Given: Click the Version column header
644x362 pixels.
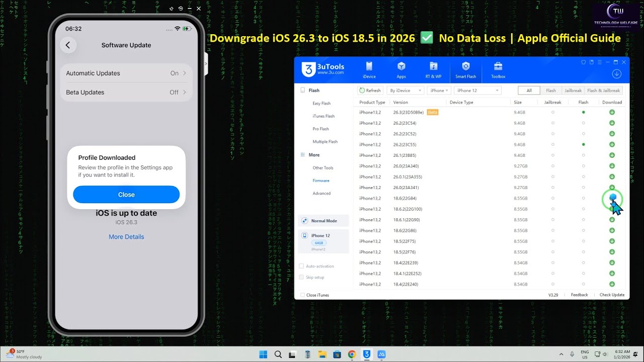Looking at the screenshot, I should 400,103.
